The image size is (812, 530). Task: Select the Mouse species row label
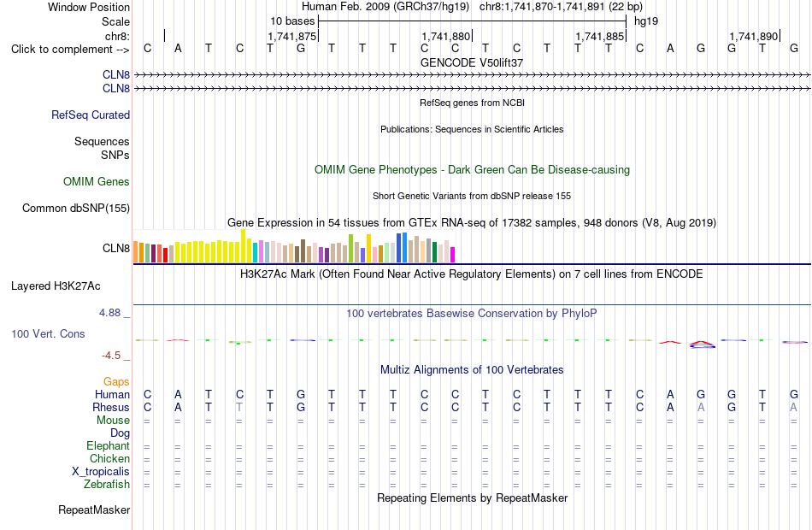click(113, 421)
